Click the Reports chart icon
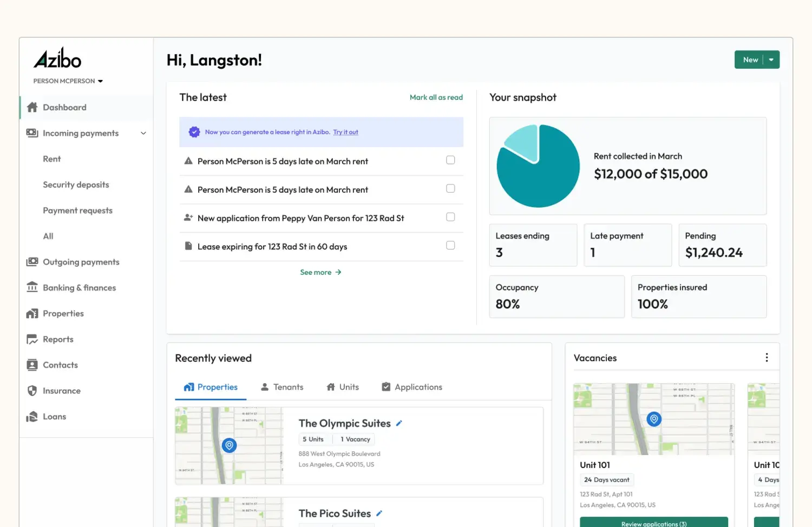The width and height of the screenshot is (812, 527). coord(32,339)
